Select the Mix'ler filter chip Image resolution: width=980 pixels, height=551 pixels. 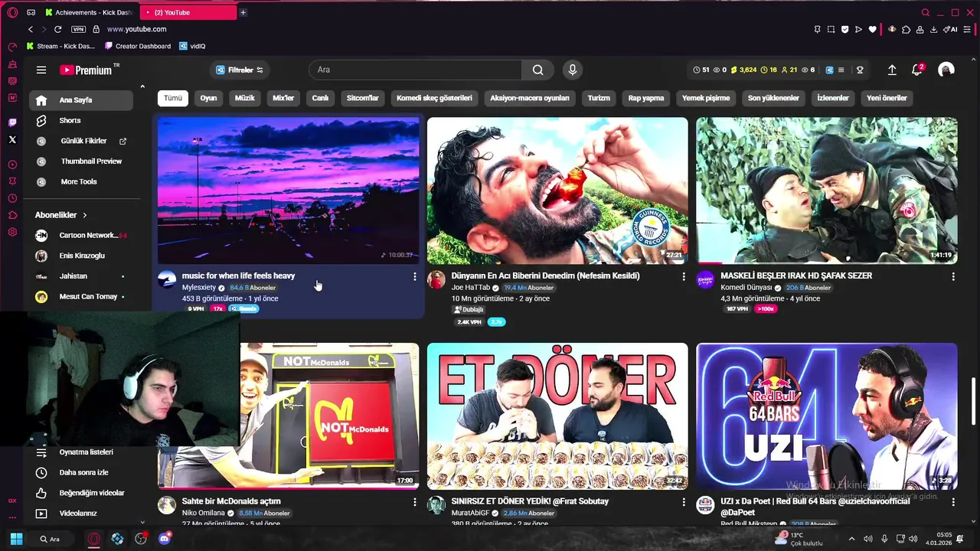click(283, 98)
